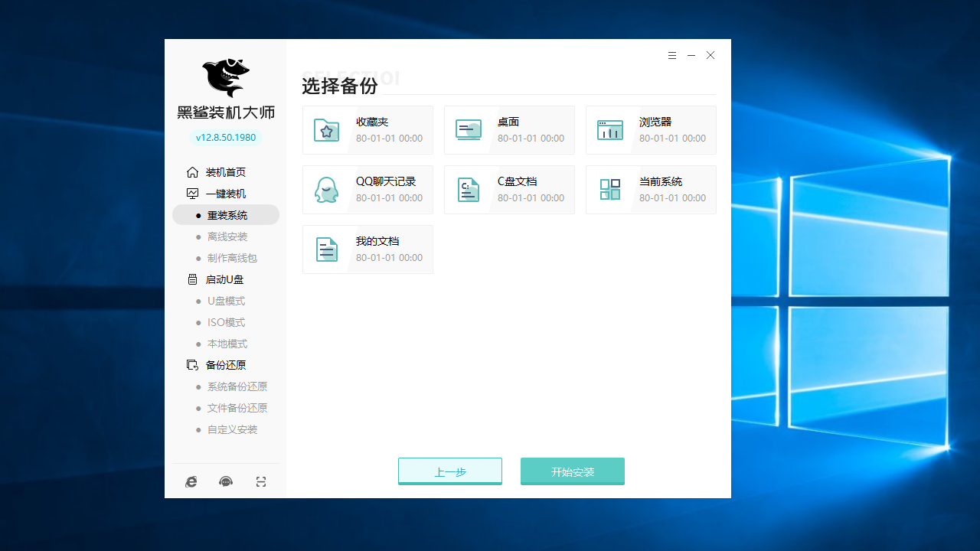Expand the 一键装机 section

click(x=225, y=194)
